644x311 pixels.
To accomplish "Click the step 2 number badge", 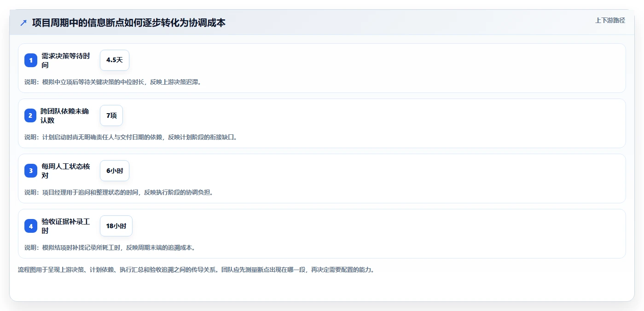I will [31, 115].
